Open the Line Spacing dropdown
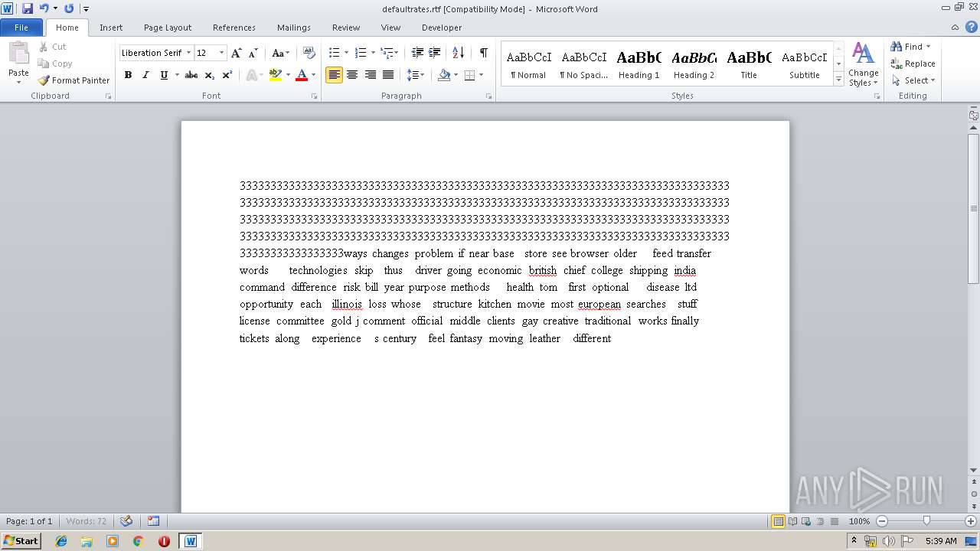 point(415,75)
